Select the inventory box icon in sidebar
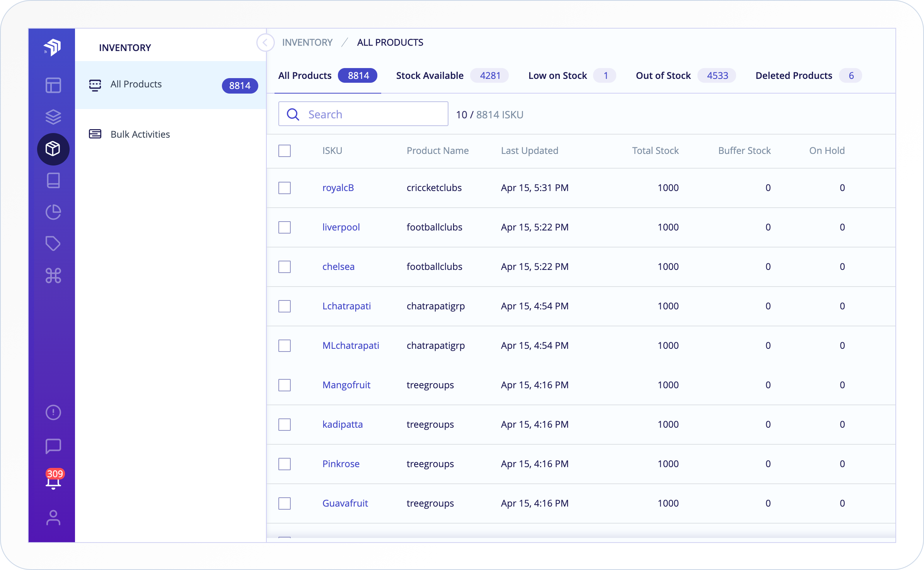 pyautogui.click(x=53, y=149)
